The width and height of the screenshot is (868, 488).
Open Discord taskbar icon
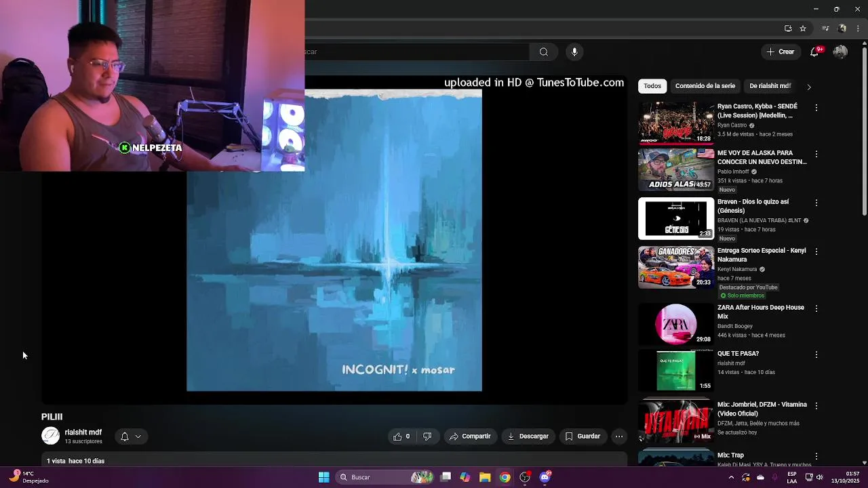coord(545,477)
